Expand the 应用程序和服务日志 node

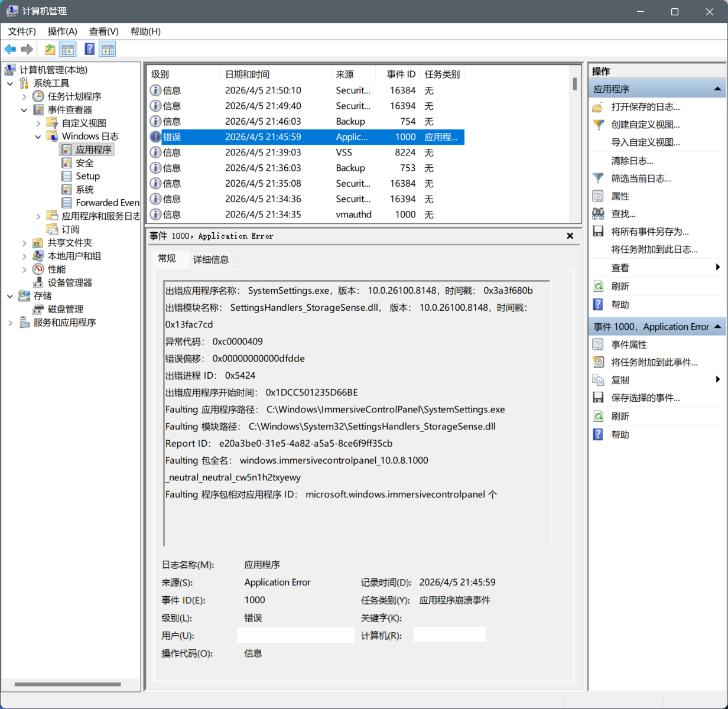click(x=38, y=216)
